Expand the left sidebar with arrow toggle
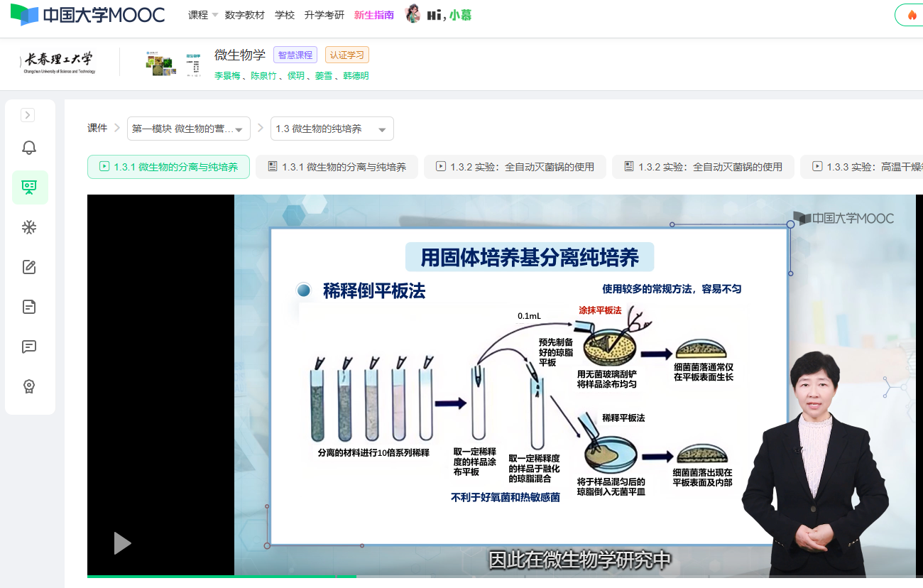This screenshot has width=923, height=588. tap(28, 115)
